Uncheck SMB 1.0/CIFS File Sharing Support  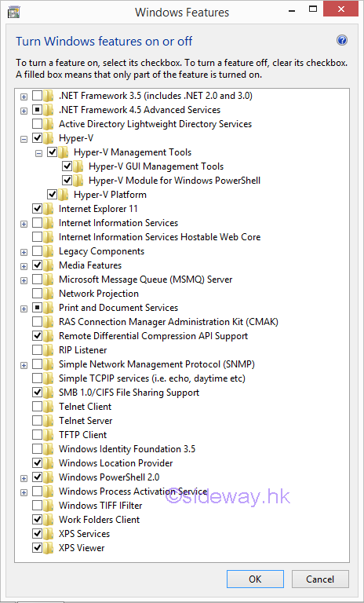[38, 393]
